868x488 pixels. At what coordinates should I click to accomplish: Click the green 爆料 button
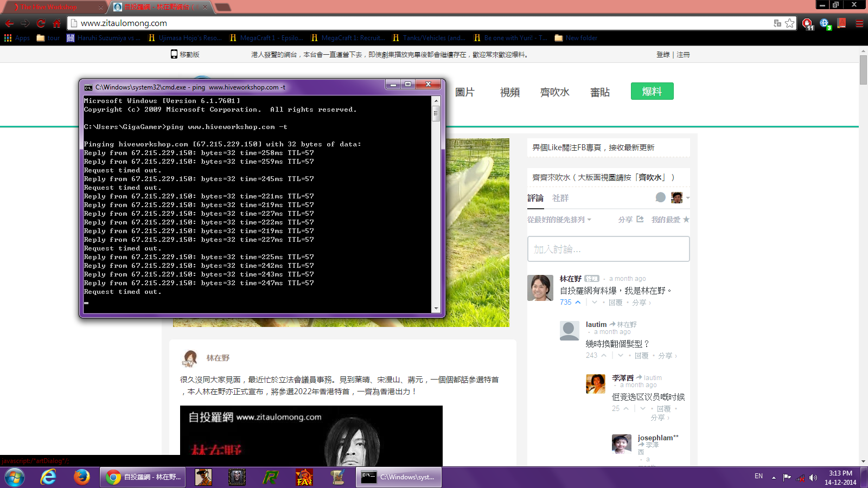[x=652, y=91]
